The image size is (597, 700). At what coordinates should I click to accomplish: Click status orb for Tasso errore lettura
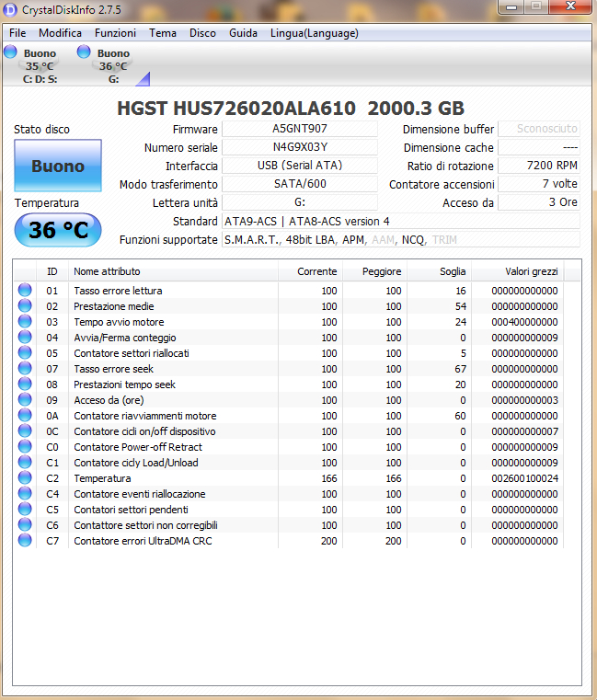coord(25,290)
